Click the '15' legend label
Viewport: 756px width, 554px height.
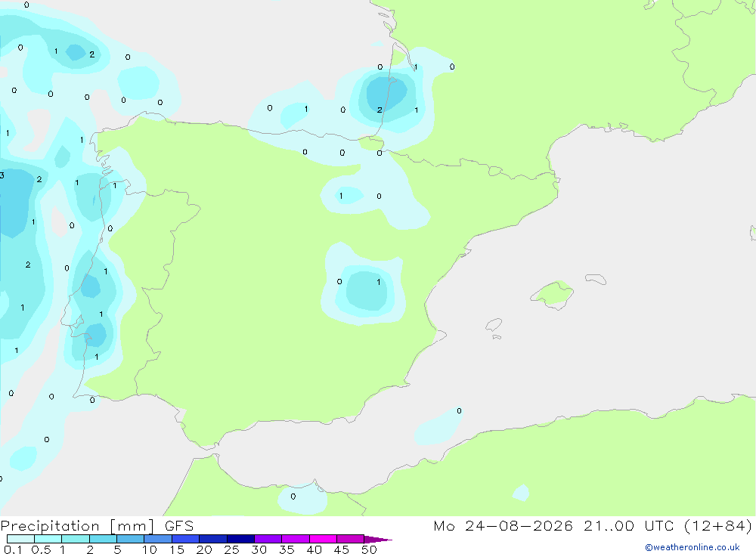177,549
